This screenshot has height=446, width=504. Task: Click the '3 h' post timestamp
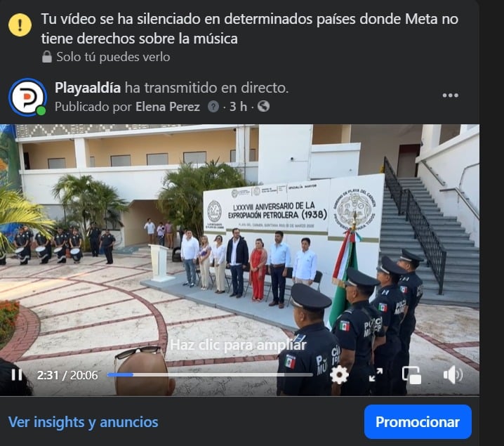(238, 107)
